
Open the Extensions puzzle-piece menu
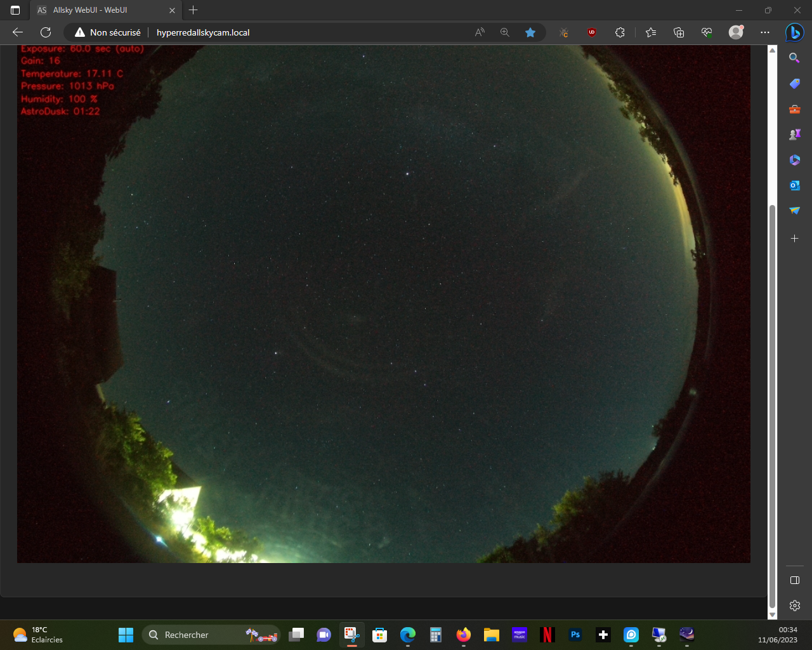coord(620,32)
